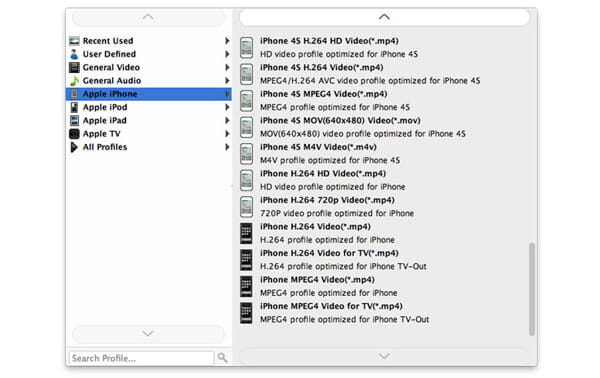Click the iPhone 4S MOV(640x480) profile icon
The height and width of the screenshot is (378, 600).
[246, 127]
